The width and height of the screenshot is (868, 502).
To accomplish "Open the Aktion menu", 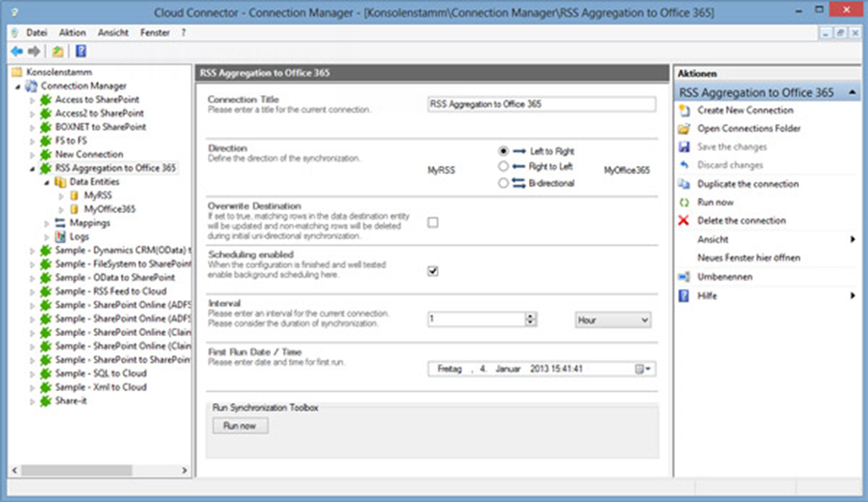I will coord(72,33).
